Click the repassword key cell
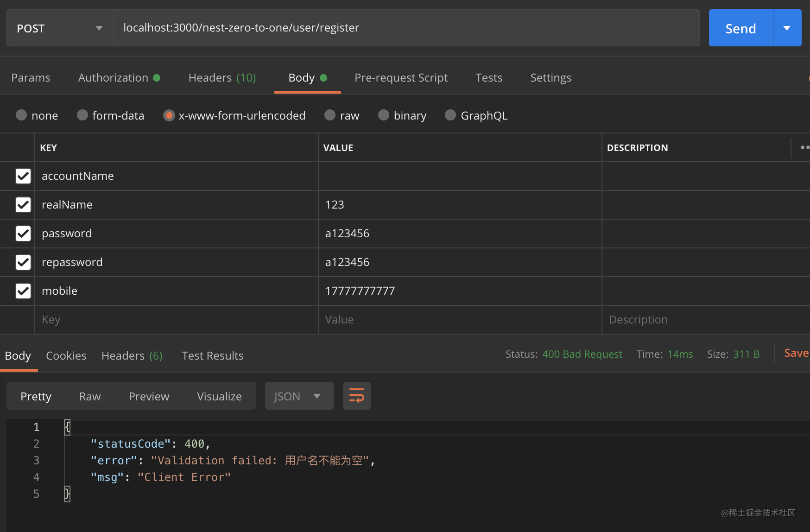Screen dimensions: 810x532 176,262
